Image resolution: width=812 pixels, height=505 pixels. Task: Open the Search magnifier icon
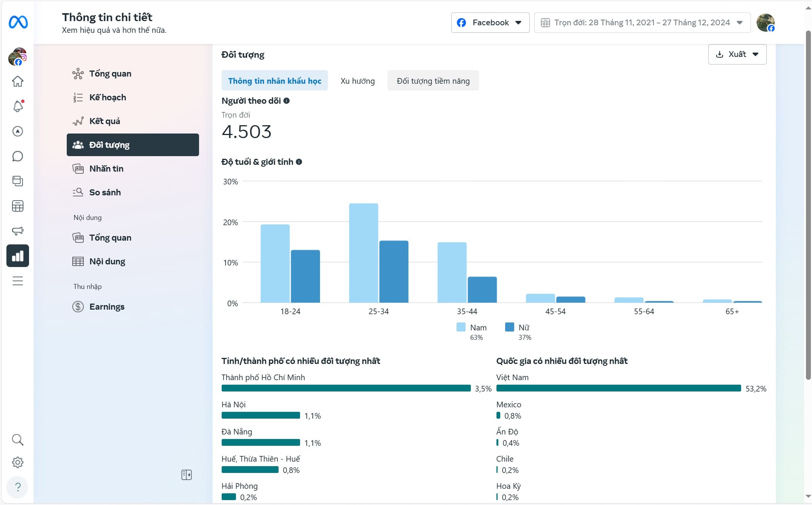tap(18, 439)
